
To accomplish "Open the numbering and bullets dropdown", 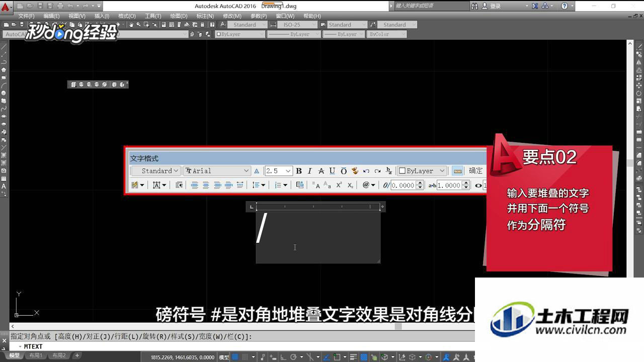I will point(281,185).
